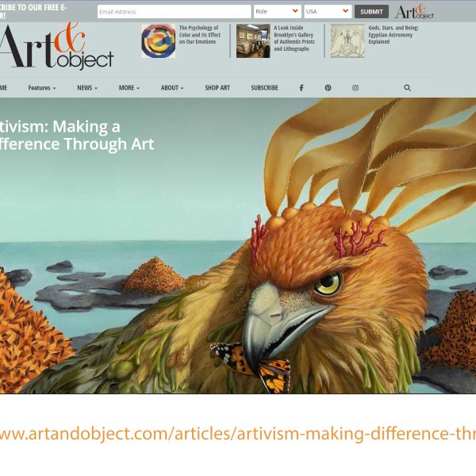Click the SUBMIT button
Screen dimensions: 476x476
pos(371,12)
